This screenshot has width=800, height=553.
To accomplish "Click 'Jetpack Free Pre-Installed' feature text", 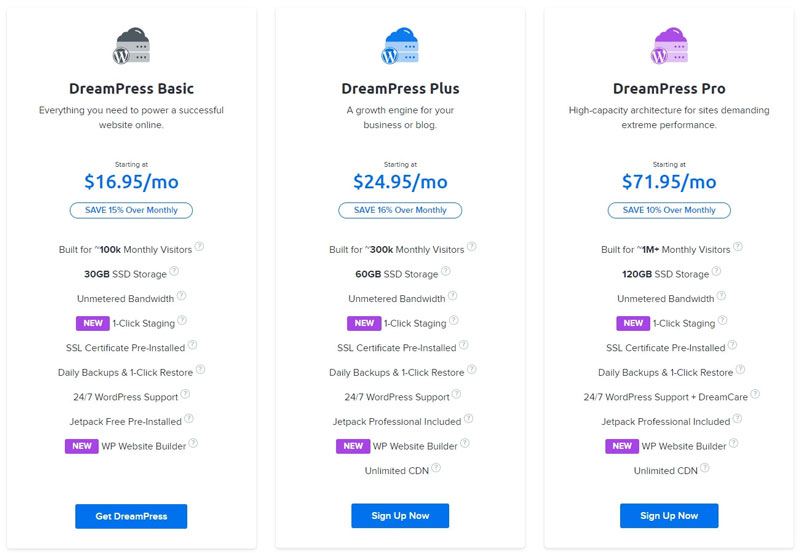I will 126,422.
